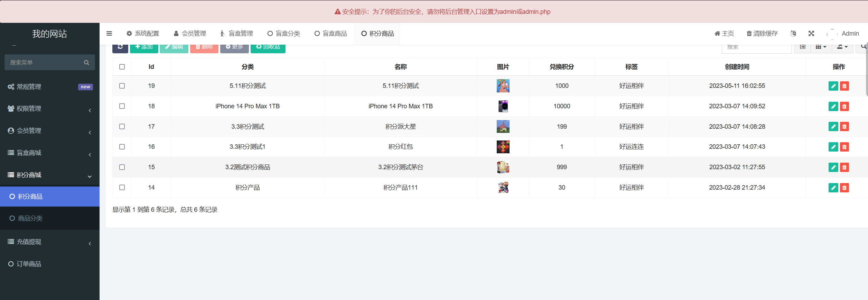The image size is (868, 300).
Task: Click the sidebar menu search magnifier
Action: tap(86, 63)
